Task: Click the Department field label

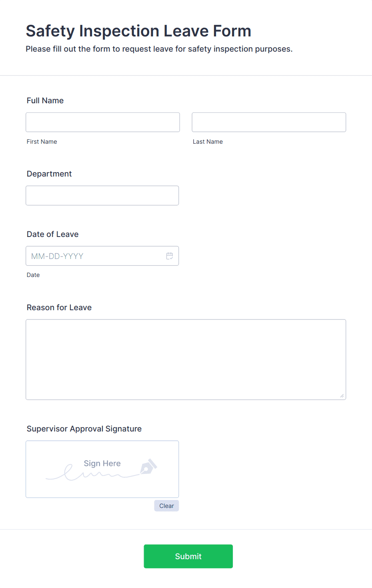Action: coord(49,174)
